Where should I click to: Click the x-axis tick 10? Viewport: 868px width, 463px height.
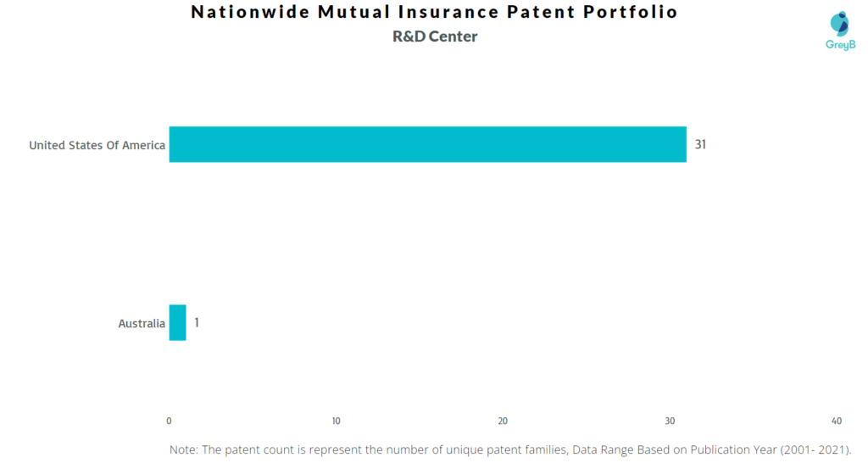pos(336,421)
